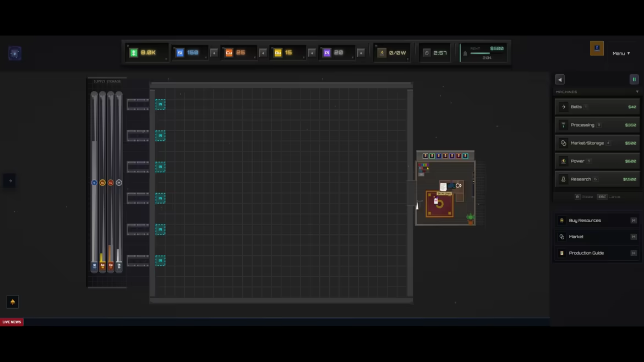Click the platinum storage tube marker

pyautogui.click(x=119, y=183)
